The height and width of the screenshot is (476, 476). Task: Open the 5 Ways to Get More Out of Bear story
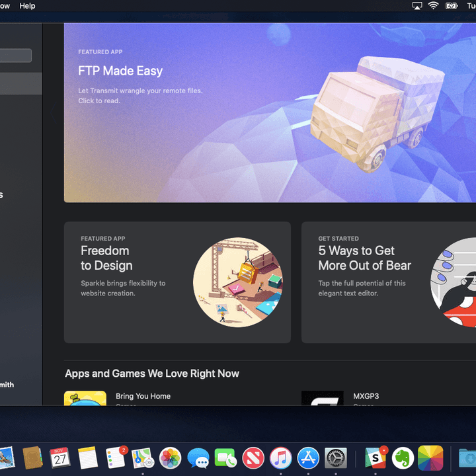tap(389, 282)
